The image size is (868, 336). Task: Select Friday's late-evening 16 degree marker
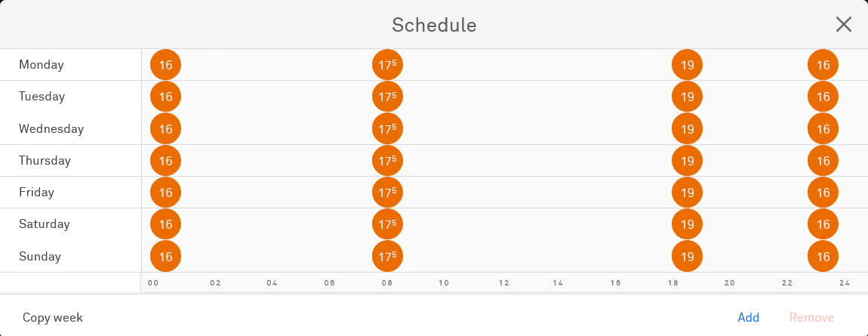pyautogui.click(x=823, y=193)
